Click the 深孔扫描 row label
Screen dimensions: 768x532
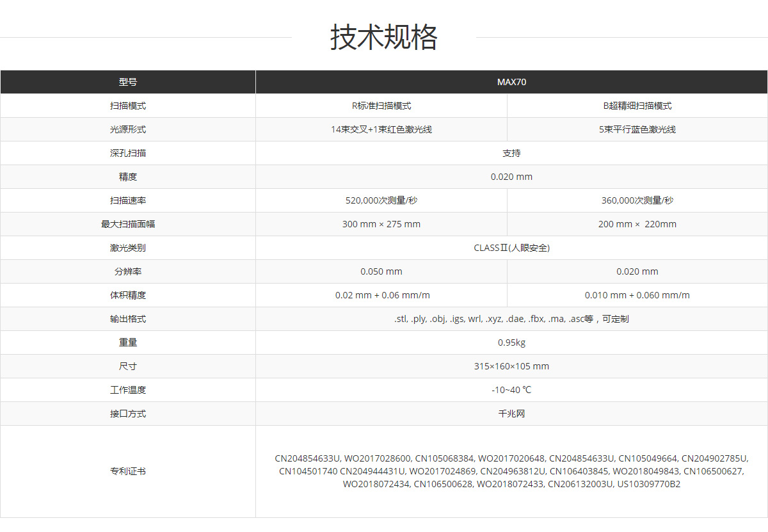tap(127, 153)
